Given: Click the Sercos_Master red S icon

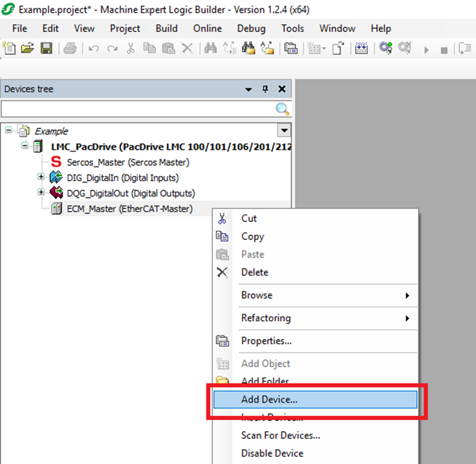Looking at the screenshot, I should coord(56,162).
